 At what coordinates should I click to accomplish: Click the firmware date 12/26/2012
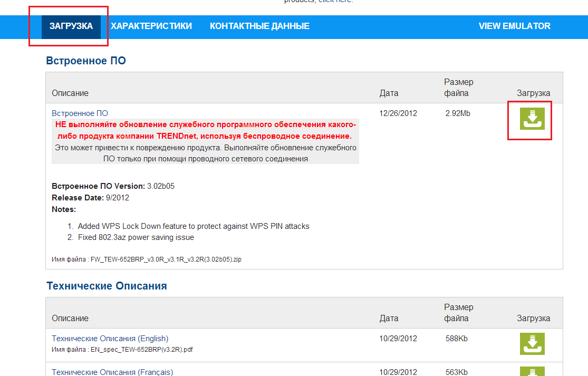398,113
